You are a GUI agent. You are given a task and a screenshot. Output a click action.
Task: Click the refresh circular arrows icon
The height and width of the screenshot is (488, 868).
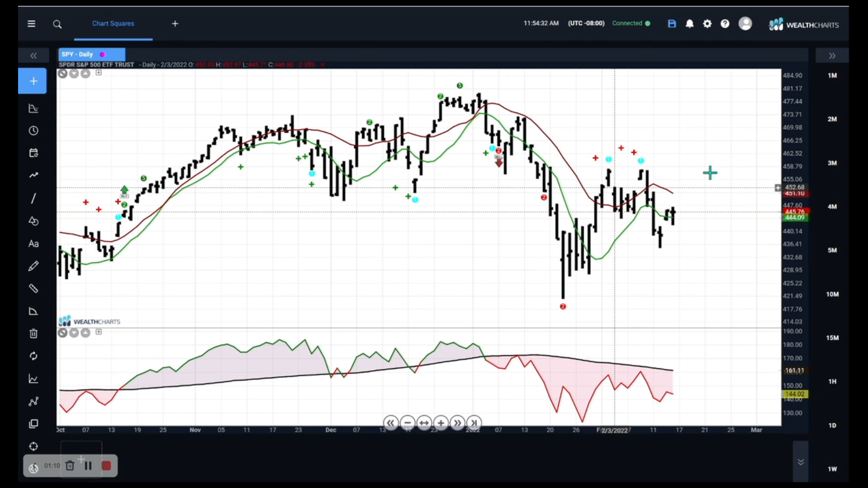pyautogui.click(x=33, y=356)
